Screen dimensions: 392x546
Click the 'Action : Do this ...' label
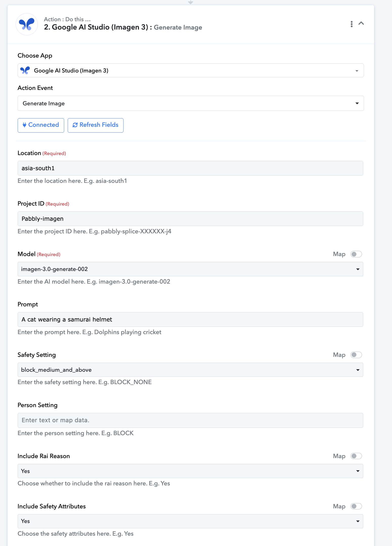pyautogui.click(x=67, y=19)
